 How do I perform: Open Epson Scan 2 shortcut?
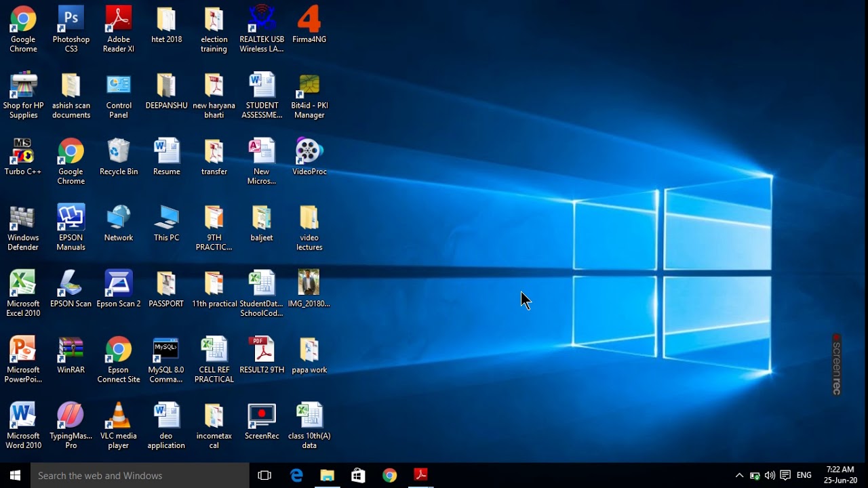(x=119, y=289)
